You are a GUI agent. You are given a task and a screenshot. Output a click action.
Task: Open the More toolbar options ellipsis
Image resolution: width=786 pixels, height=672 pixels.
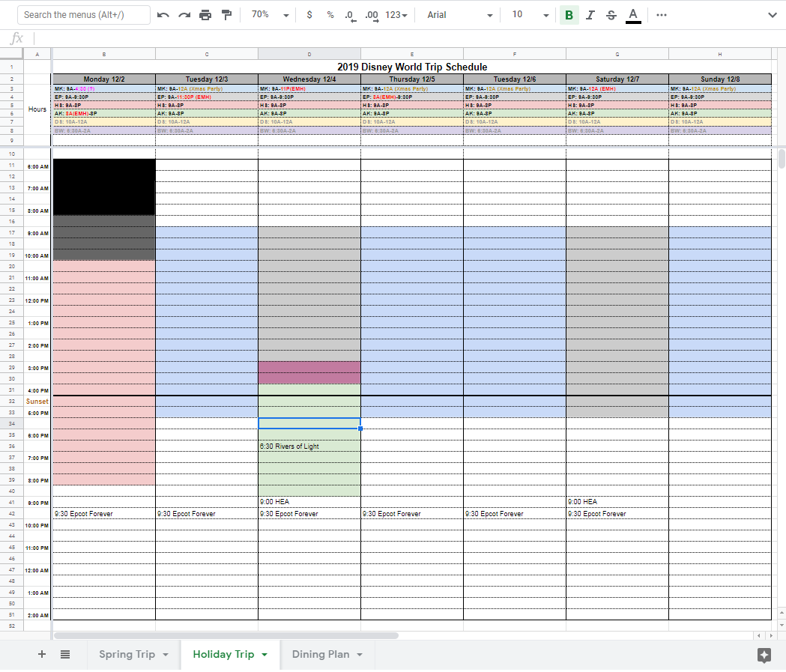pyautogui.click(x=661, y=15)
